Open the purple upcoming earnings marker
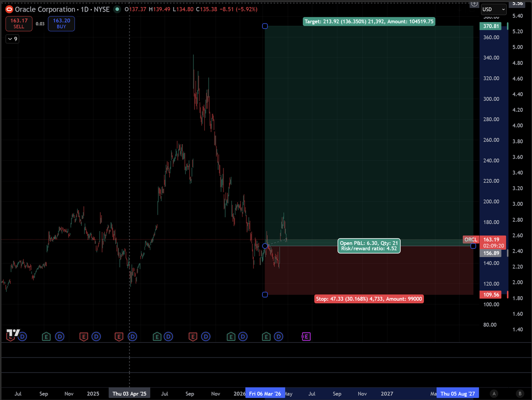532x400 pixels. pos(306,337)
